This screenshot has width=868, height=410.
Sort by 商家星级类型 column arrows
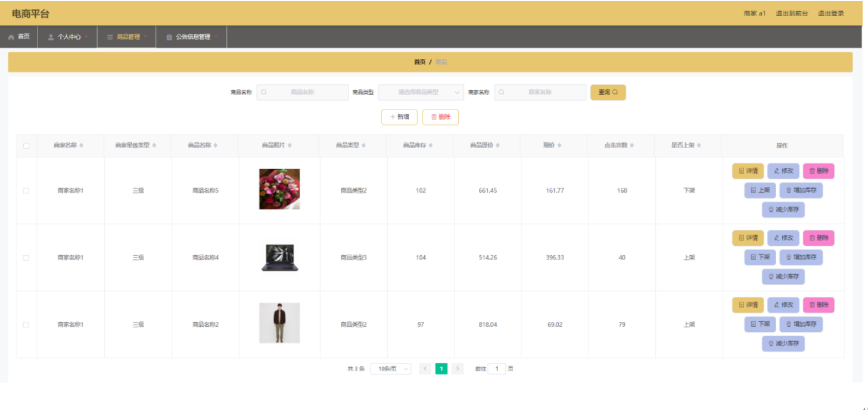pyautogui.click(x=154, y=146)
